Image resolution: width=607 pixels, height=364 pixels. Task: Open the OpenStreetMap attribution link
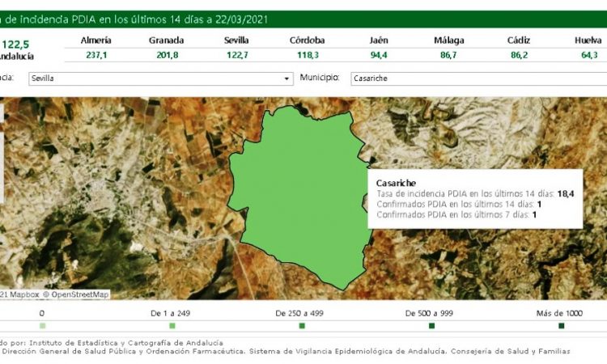point(80,294)
